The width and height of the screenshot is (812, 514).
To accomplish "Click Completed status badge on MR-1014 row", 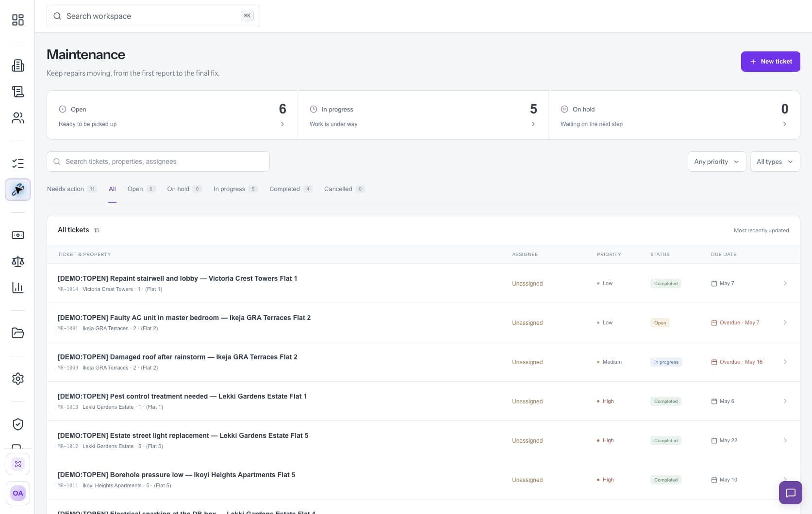I will tap(665, 284).
